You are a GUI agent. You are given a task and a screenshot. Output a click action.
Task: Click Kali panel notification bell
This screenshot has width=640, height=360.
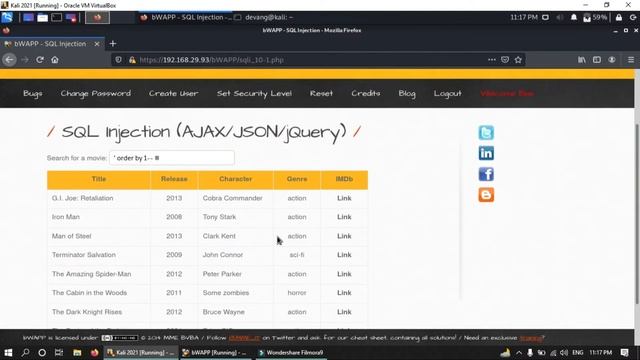tap(573, 17)
